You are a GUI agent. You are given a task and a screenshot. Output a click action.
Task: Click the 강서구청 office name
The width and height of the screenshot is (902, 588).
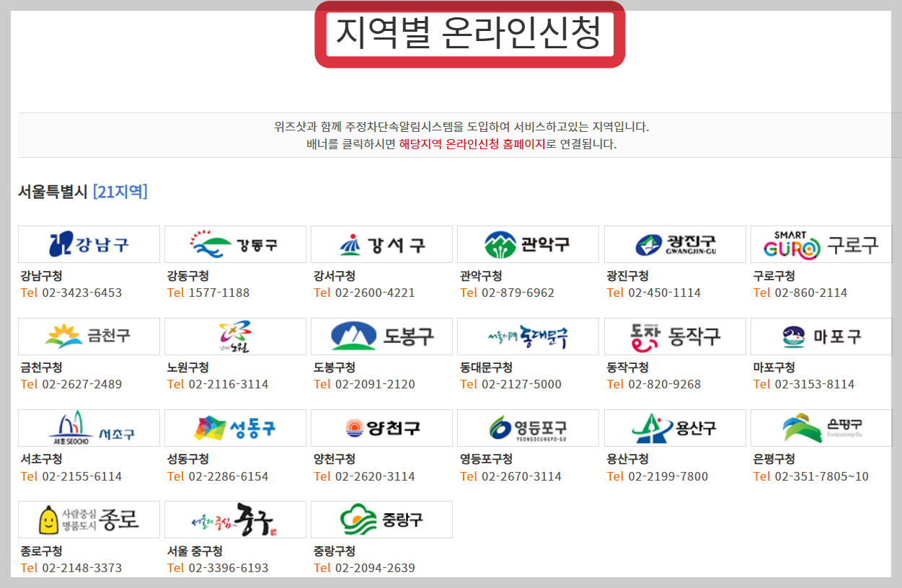[335, 276]
